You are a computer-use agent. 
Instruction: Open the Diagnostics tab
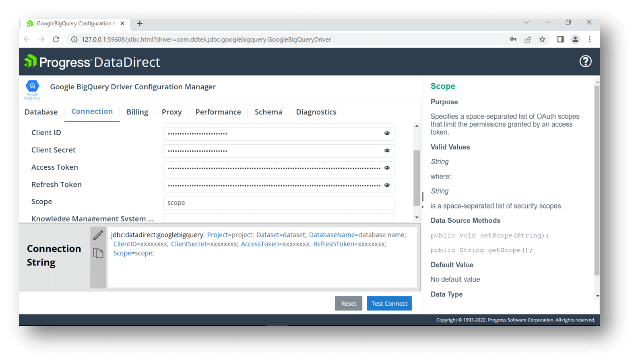pos(316,112)
